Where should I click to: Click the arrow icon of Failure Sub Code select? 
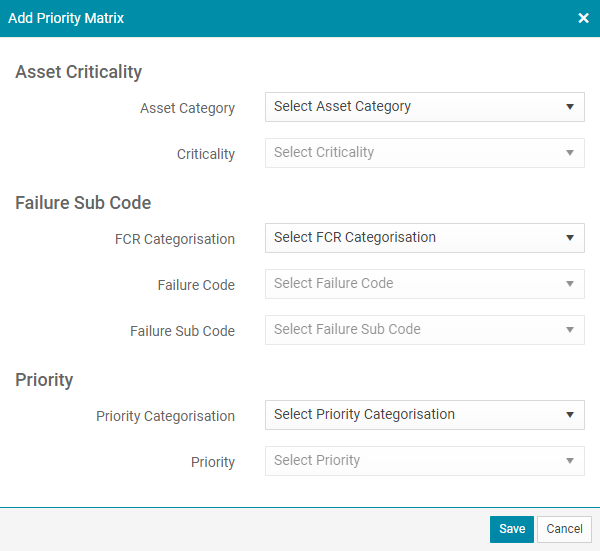[570, 329]
